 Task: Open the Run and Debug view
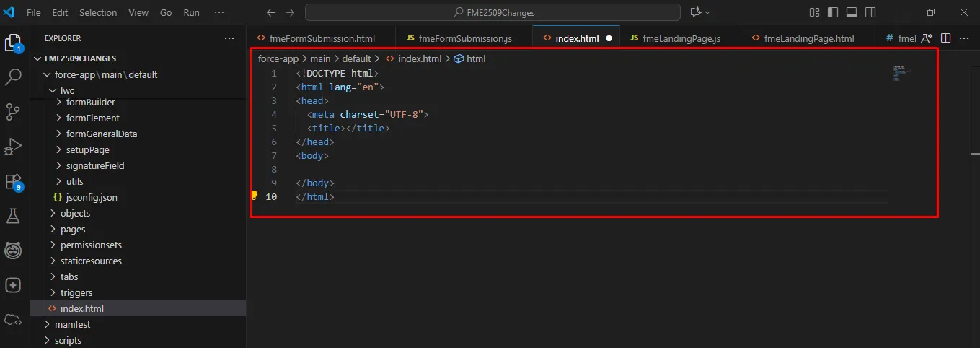[14, 147]
